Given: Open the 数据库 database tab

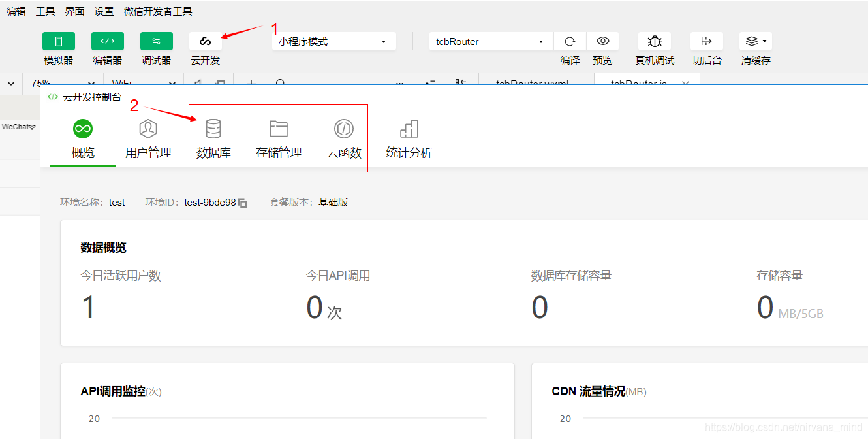Looking at the screenshot, I should [x=213, y=139].
